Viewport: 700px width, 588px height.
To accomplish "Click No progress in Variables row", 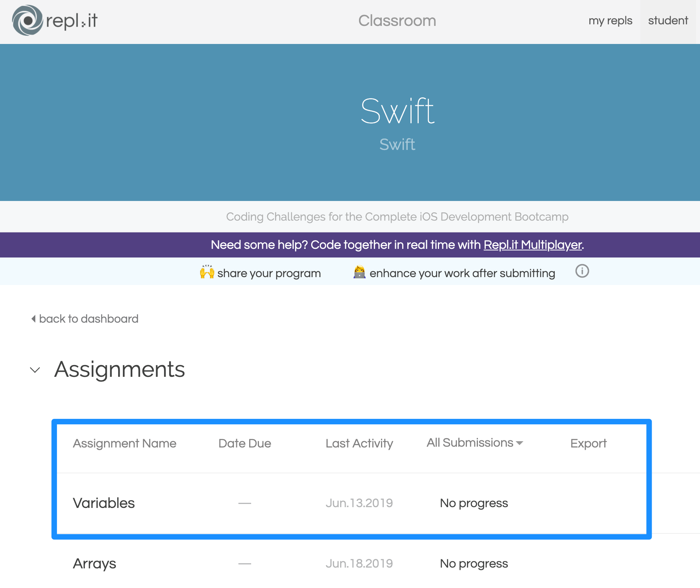I will pyautogui.click(x=474, y=503).
